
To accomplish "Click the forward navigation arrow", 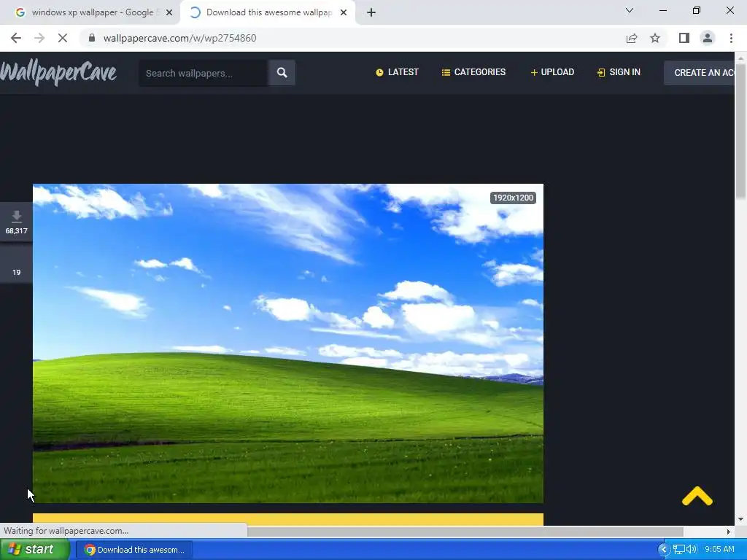I will 39,38.
